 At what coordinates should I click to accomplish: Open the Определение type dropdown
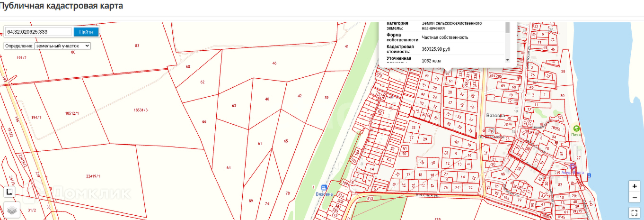(x=62, y=46)
